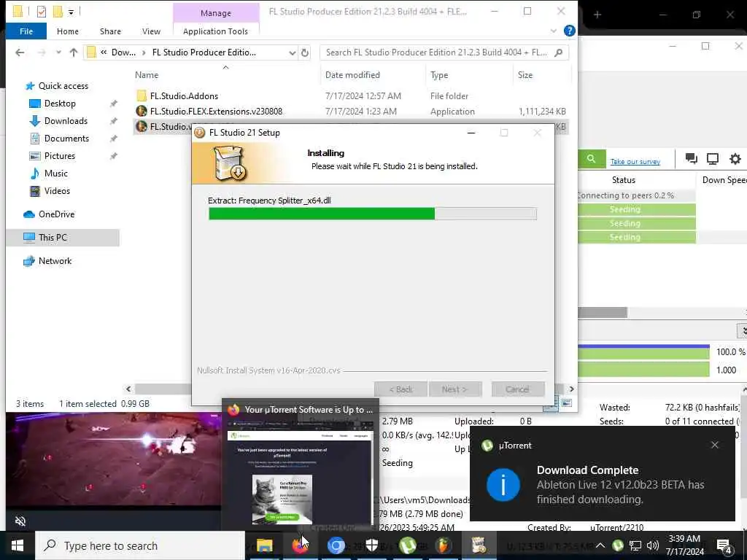The width and height of the screenshot is (747, 560).
Task: Open the View ribbon tab
Action: tap(151, 31)
